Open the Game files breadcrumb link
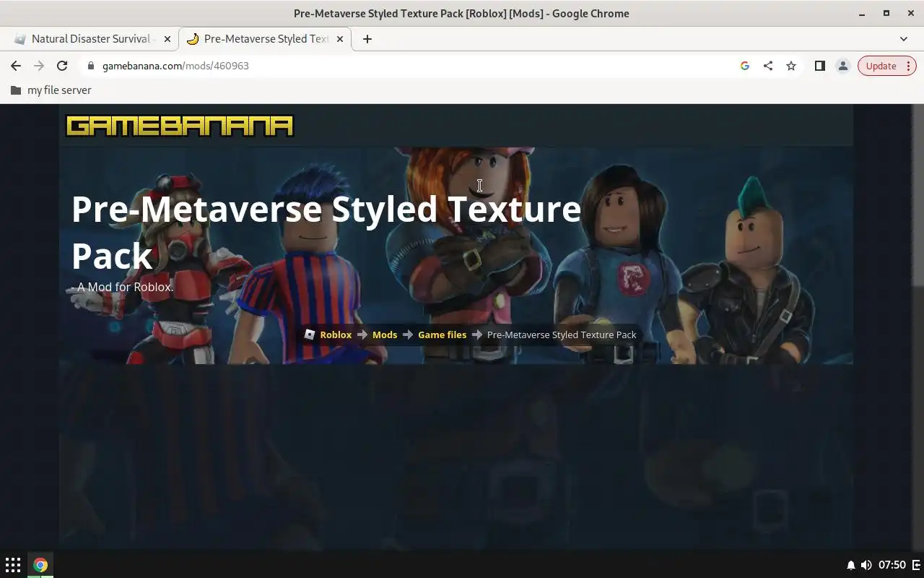 click(442, 335)
